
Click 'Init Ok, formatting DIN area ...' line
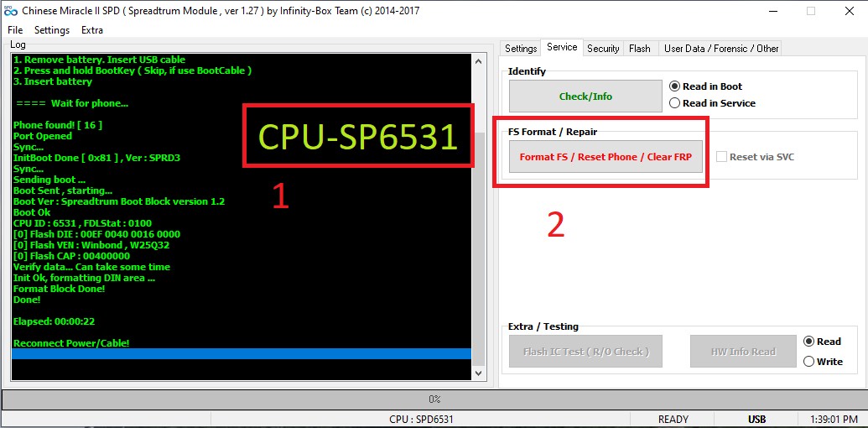point(84,278)
